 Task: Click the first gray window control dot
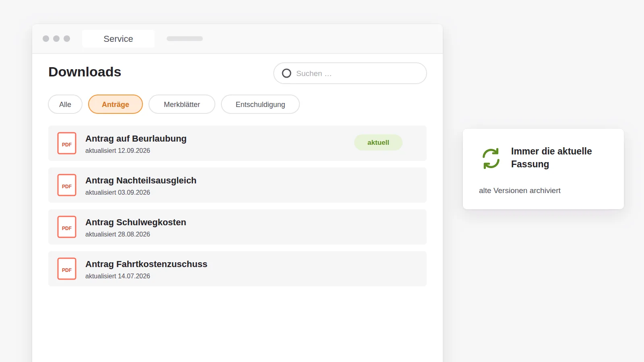pyautogui.click(x=46, y=39)
